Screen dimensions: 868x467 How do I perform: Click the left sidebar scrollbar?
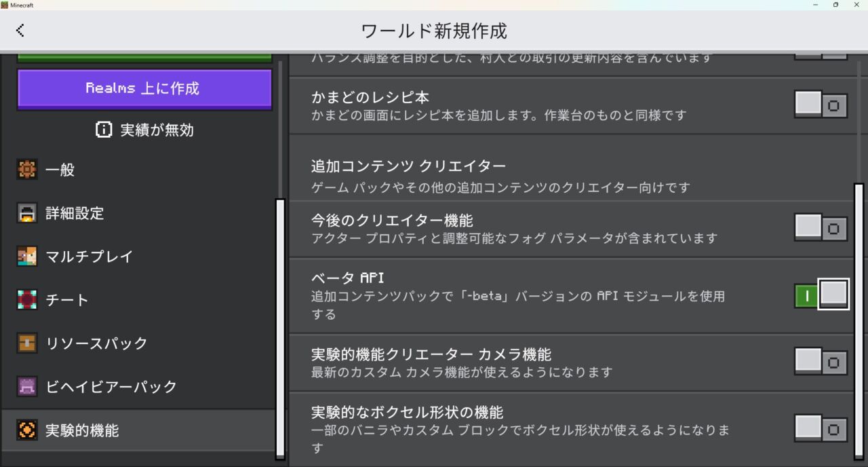pos(279,326)
